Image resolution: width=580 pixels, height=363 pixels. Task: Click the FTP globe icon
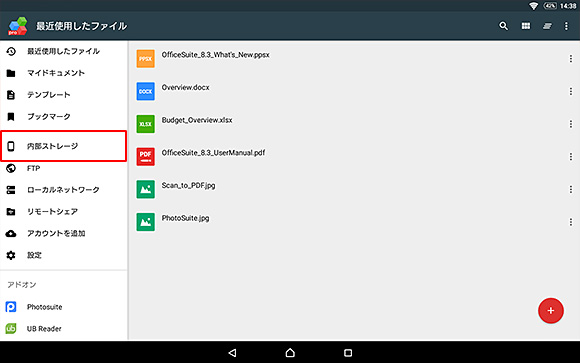coord(11,168)
